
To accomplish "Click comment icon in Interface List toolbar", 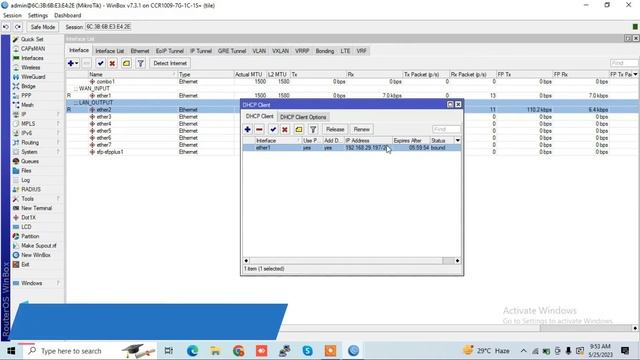I will pyautogui.click(x=127, y=63).
